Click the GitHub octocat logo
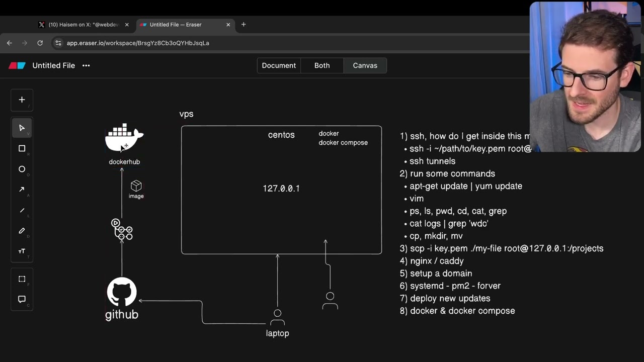The height and width of the screenshot is (362, 644). 122,292
